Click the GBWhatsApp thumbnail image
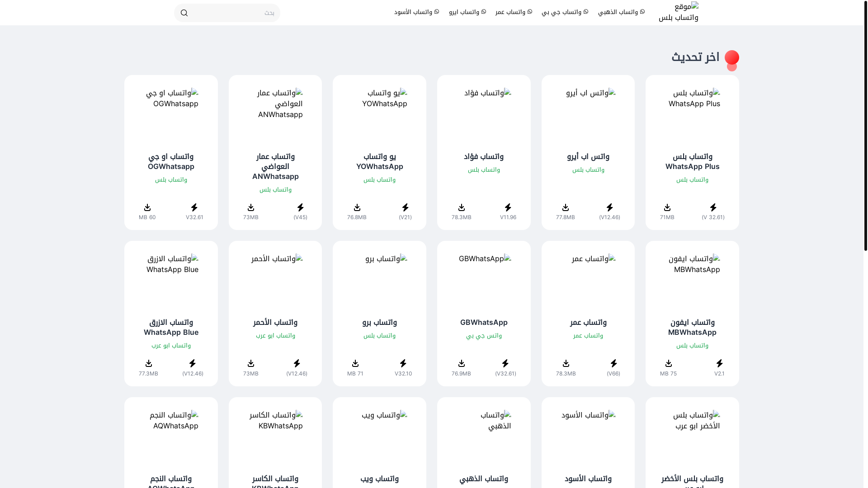The image size is (868, 488). [x=484, y=282]
